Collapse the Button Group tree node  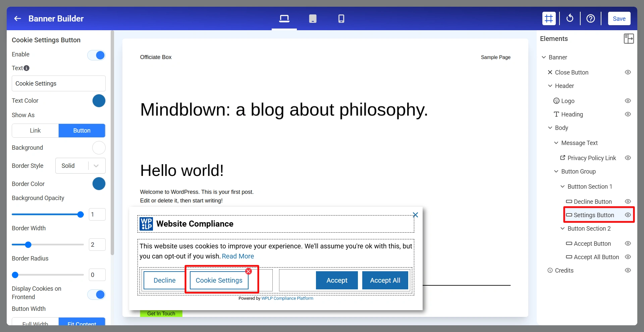tap(556, 172)
